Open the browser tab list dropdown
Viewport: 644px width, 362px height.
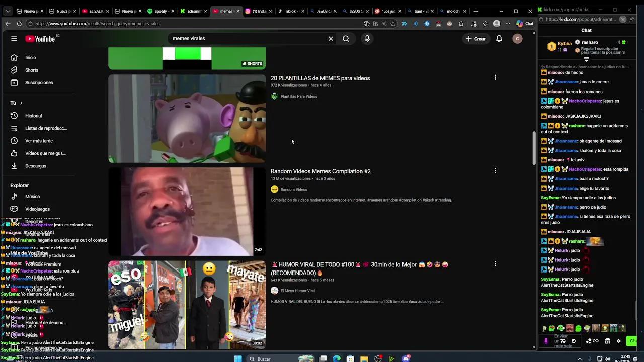tap(8, 11)
